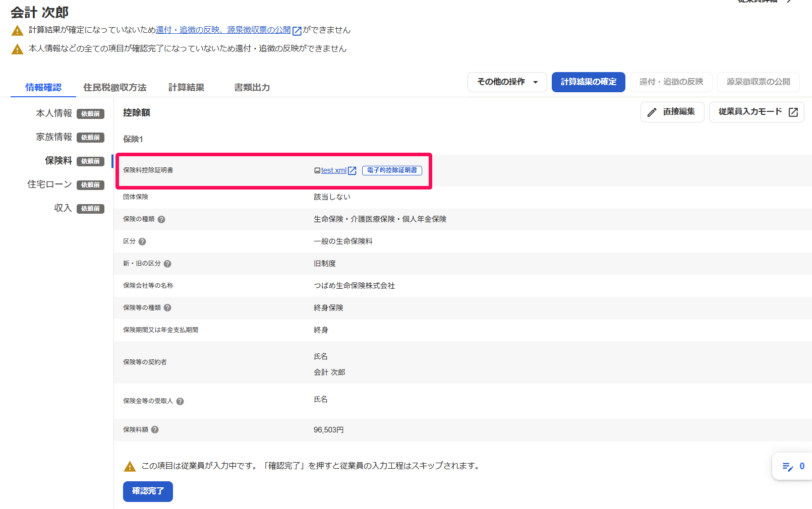812x509 pixels.
Task: Click the insurance amount 96,503円
Action: pyautogui.click(x=329, y=430)
